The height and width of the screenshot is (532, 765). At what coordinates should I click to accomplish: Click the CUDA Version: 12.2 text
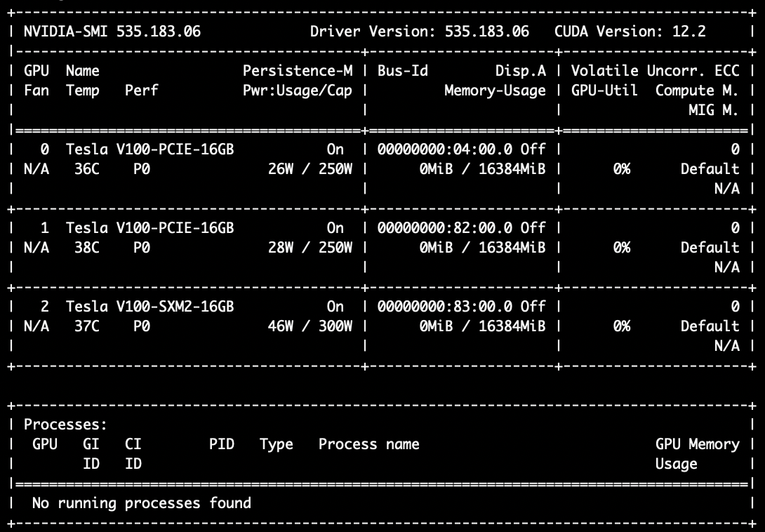click(x=630, y=32)
